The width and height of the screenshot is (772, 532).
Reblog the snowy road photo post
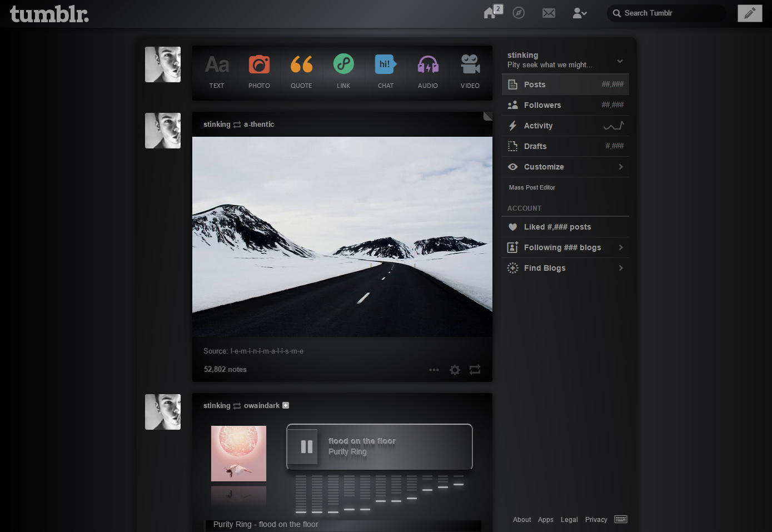(x=475, y=369)
